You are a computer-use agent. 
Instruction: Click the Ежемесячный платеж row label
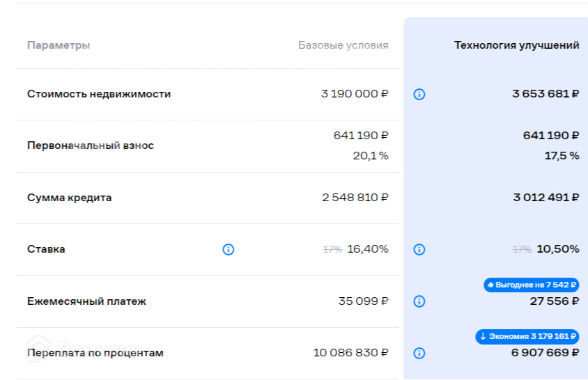tap(86, 301)
